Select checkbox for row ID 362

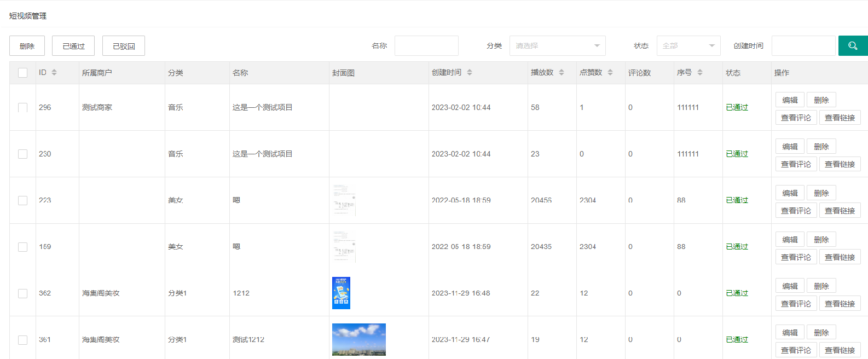tap(22, 293)
